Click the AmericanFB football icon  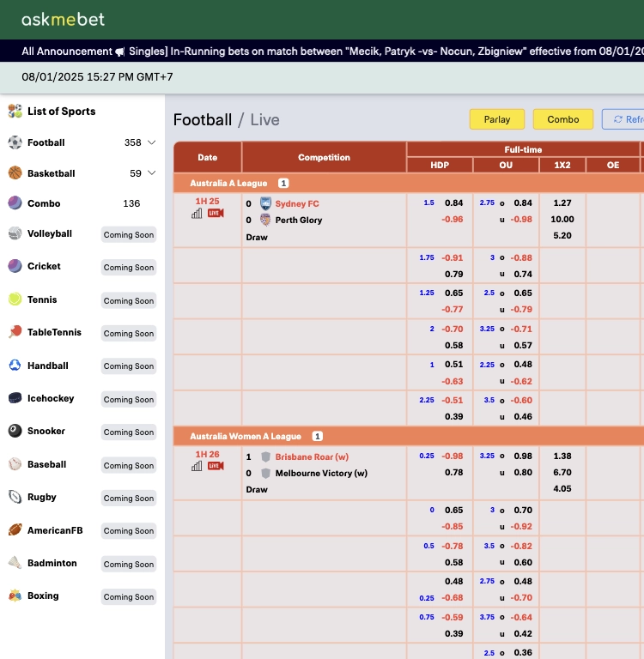click(15, 530)
